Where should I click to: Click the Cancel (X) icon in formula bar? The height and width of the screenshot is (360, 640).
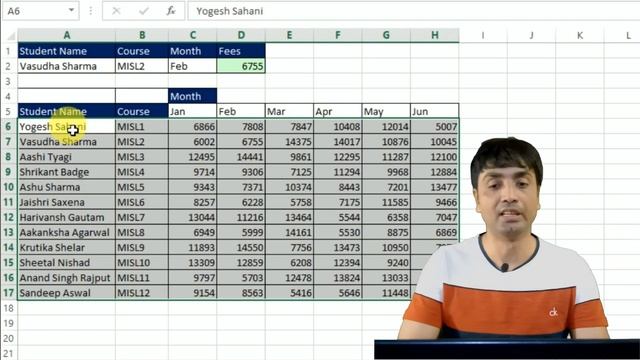point(116,11)
